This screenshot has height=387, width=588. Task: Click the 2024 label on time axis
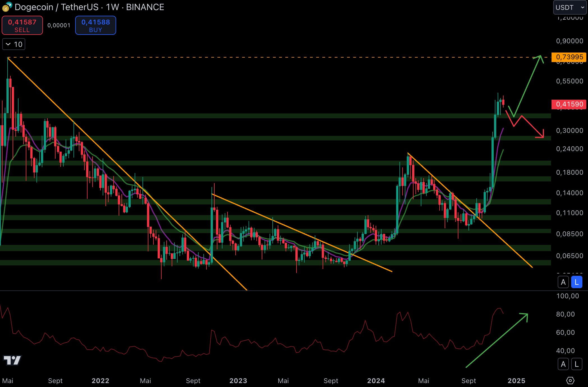[376, 381]
